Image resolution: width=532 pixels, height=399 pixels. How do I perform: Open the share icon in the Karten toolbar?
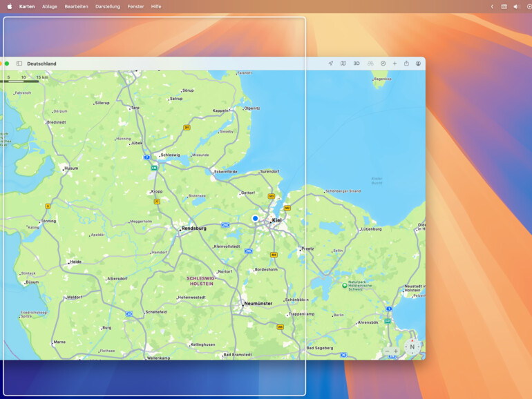(406, 64)
